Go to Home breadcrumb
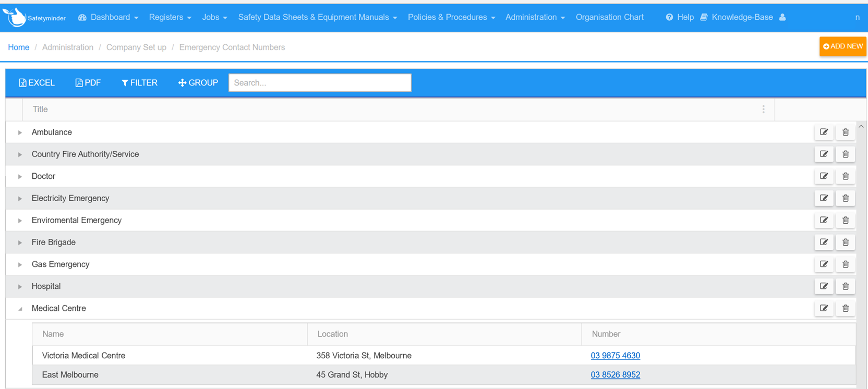Image resolution: width=868 pixels, height=389 pixels. 19,47
